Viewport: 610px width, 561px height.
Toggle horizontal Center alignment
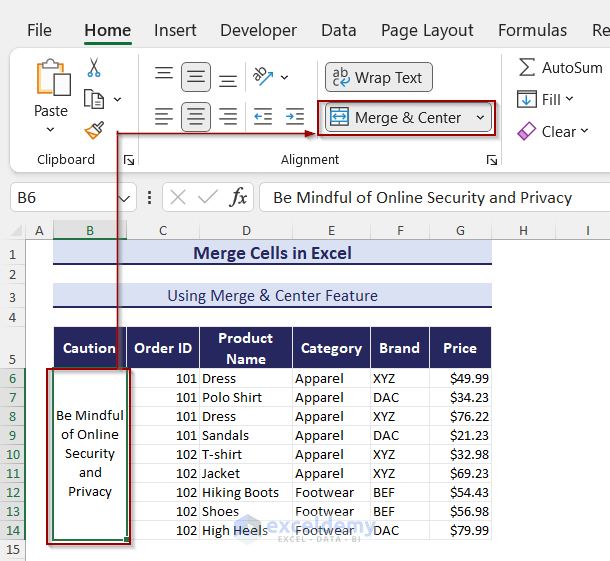196,117
